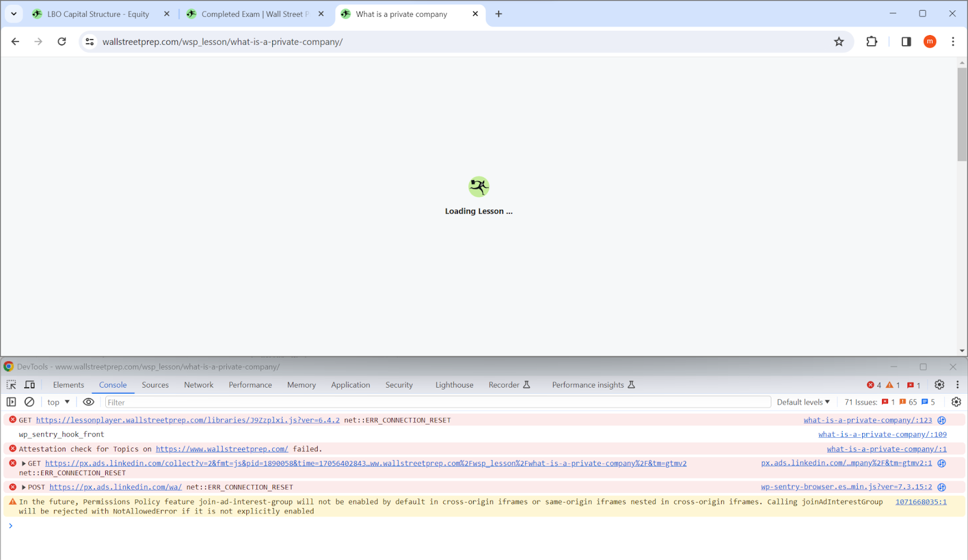The height and width of the screenshot is (560, 968).
Task: Open the tab search dropdown
Action: tap(13, 14)
